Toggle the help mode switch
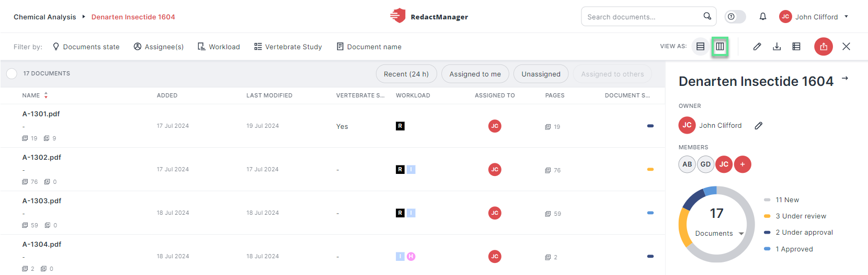868x275 pixels. tap(735, 17)
